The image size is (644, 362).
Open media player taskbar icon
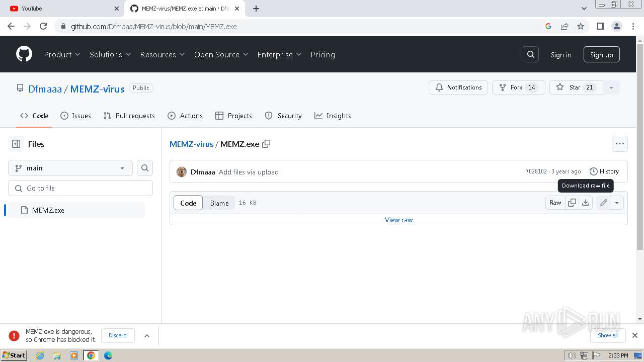[x=74, y=355]
